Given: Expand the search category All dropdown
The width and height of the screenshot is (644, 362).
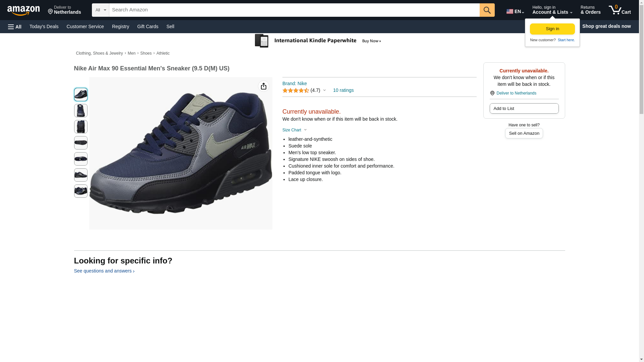Looking at the screenshot, I should tap(100, 10).
